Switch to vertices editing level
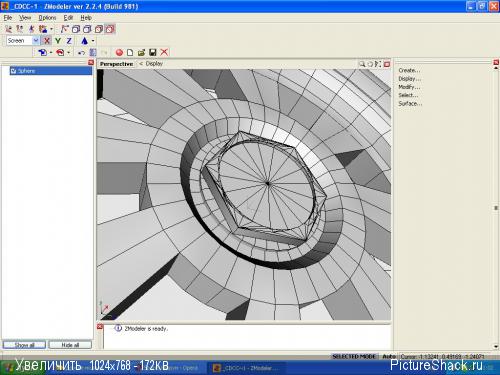 9,29
